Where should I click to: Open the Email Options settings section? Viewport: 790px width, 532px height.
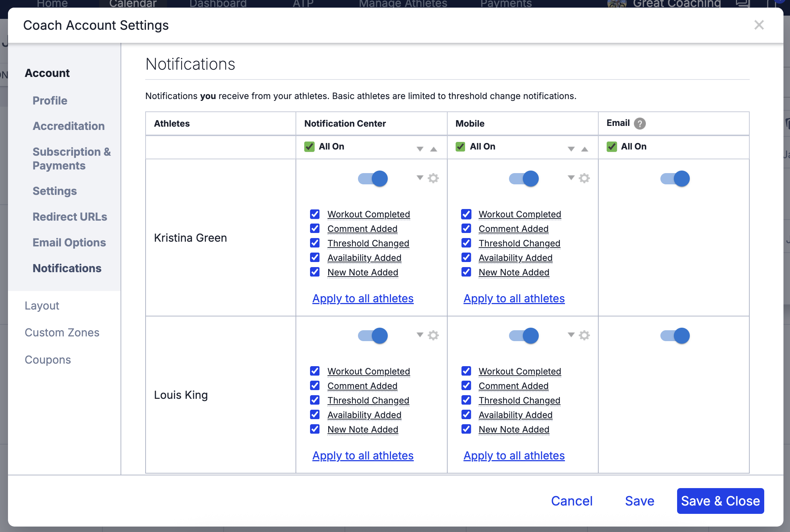(x=69, y=242)
